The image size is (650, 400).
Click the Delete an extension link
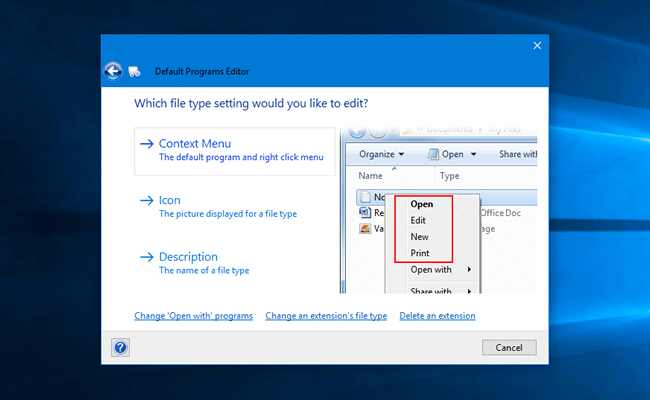point(437,316)
